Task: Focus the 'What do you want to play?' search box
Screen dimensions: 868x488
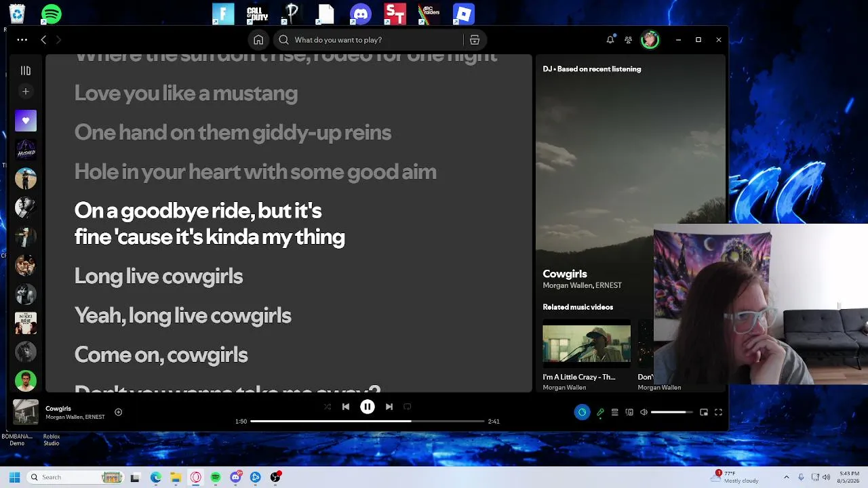Action: [x=370, y=40]
